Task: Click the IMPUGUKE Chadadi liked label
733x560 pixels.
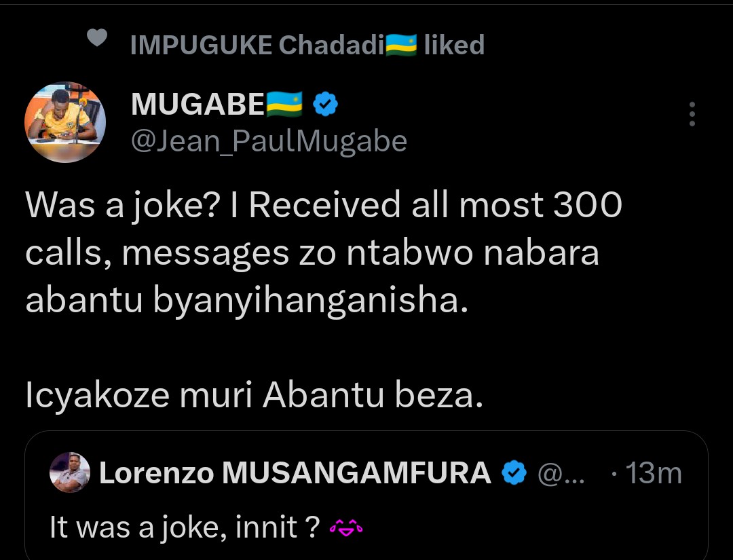Action: (x=258, y=45)
